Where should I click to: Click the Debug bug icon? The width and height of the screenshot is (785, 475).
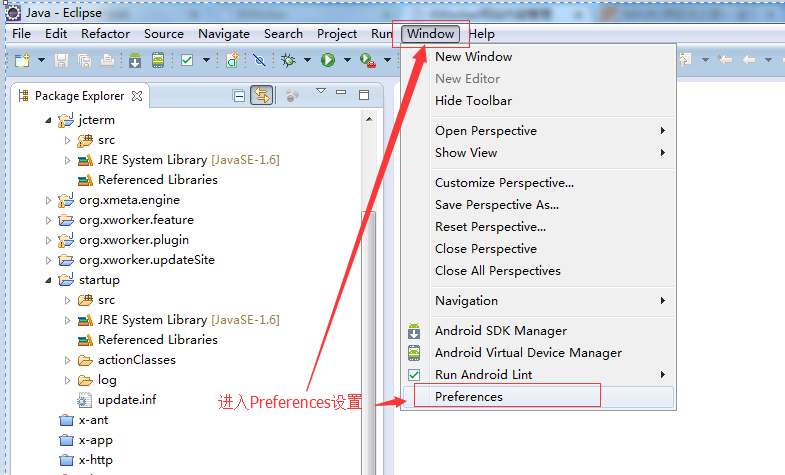click(x=288, y=61)
